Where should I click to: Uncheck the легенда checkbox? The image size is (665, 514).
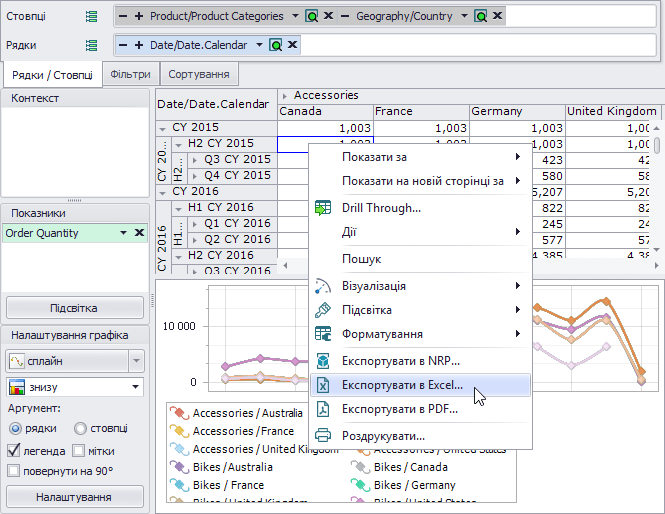coord(14,451)
